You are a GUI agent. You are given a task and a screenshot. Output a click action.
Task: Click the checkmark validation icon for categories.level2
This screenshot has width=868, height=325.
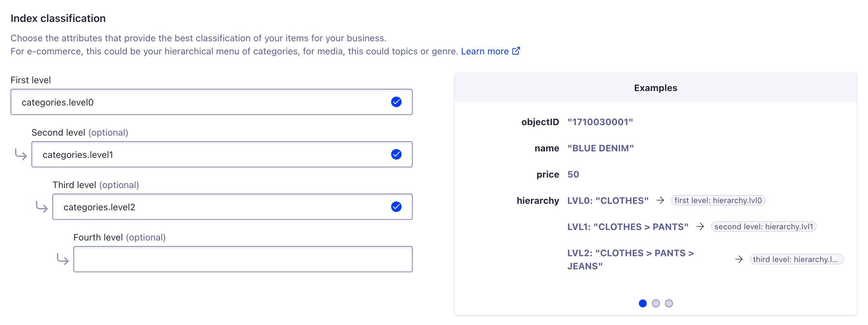396,206
